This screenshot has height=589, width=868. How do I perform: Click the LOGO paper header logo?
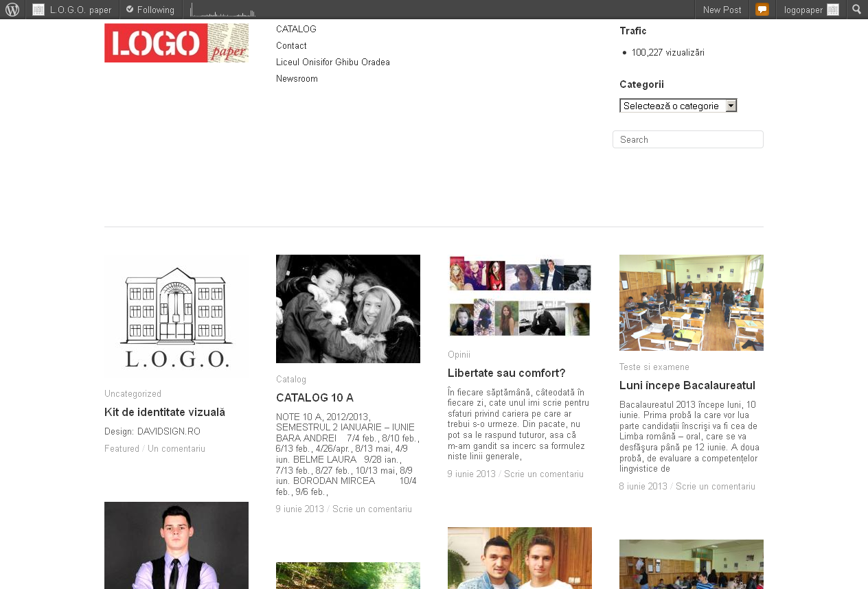pos(176,43)
